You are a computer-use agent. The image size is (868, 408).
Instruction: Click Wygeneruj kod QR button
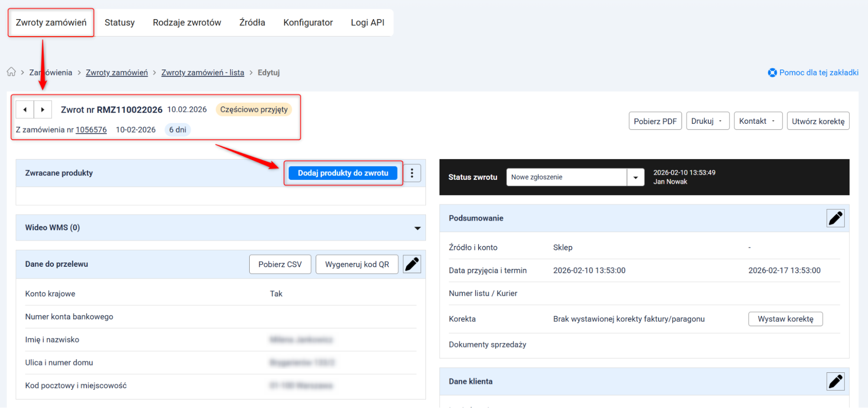[x=356, y=264]
